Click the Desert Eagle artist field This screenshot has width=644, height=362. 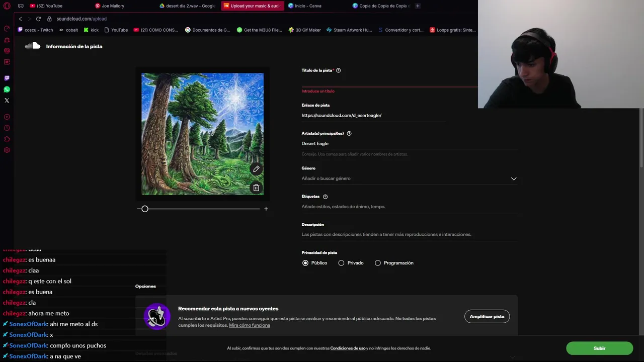pos(409,144)
